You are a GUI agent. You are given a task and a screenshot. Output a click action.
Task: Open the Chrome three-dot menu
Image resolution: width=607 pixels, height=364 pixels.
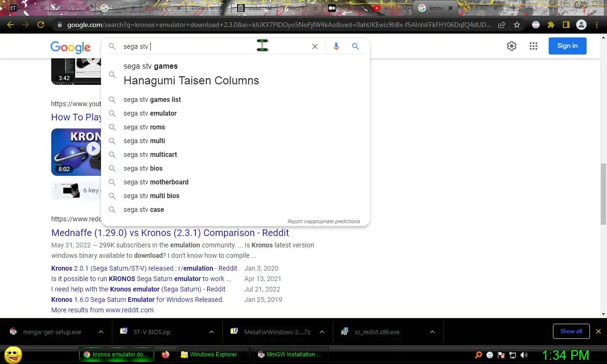[597, 25]
